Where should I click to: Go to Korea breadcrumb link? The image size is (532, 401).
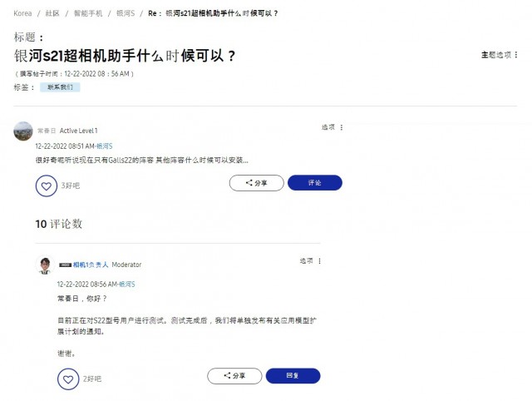pos(22,13)
